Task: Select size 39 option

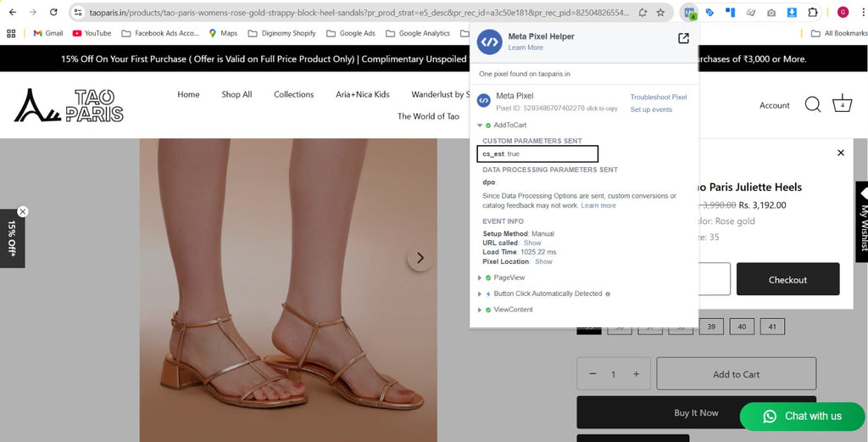Action: click(711, 327)
